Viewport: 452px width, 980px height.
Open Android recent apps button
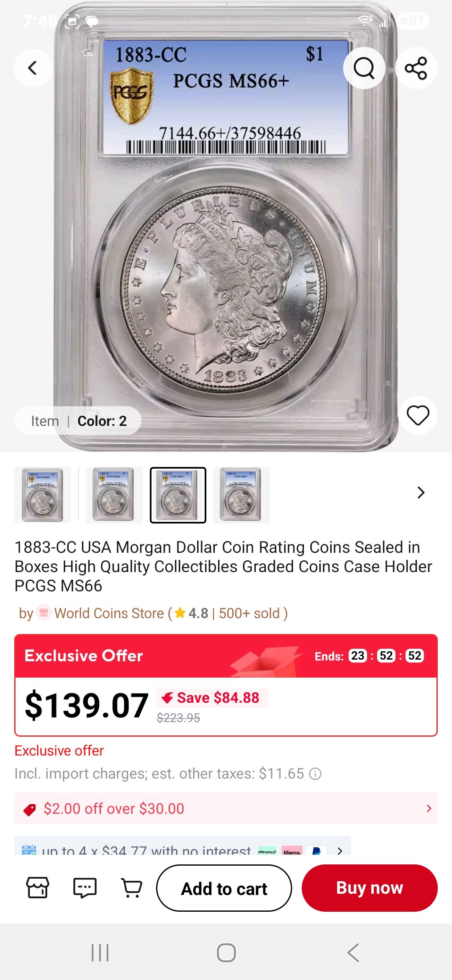coord(100,953)
